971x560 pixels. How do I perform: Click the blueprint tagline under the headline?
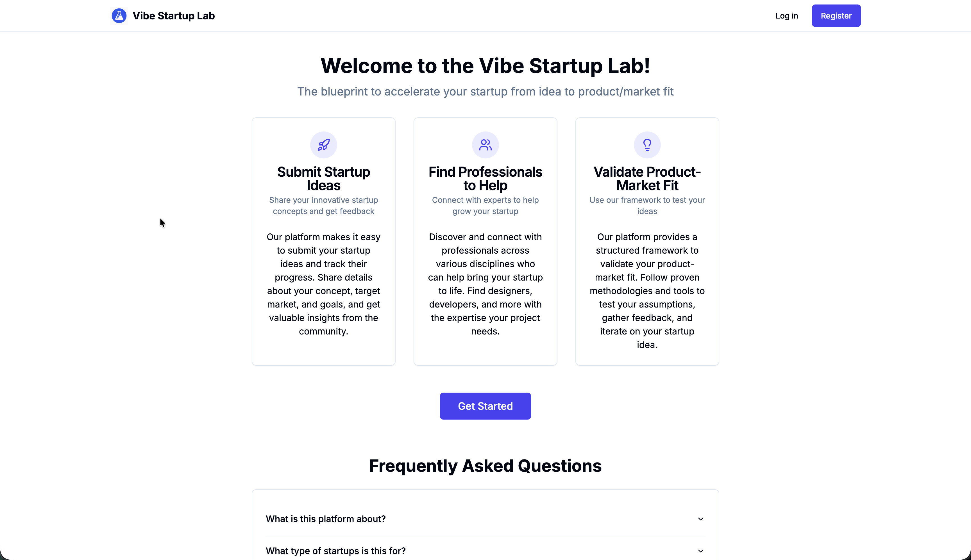coord(485,92)
